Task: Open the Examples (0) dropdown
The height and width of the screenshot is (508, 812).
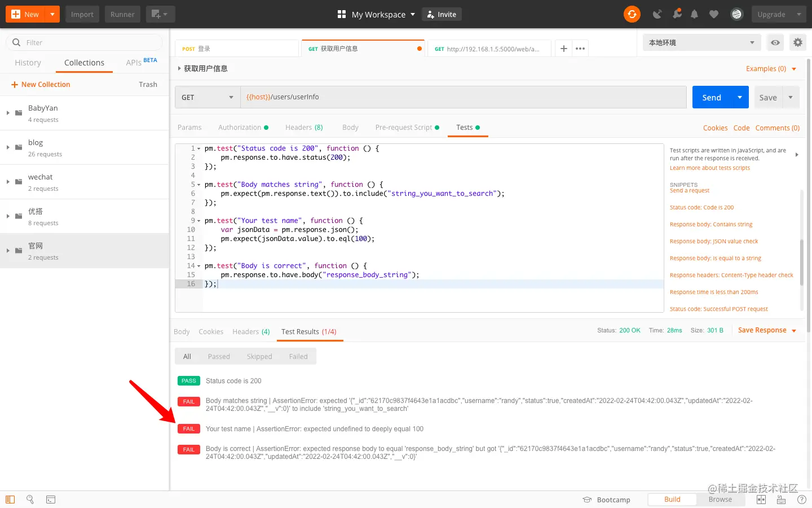Action: point(771,69)
